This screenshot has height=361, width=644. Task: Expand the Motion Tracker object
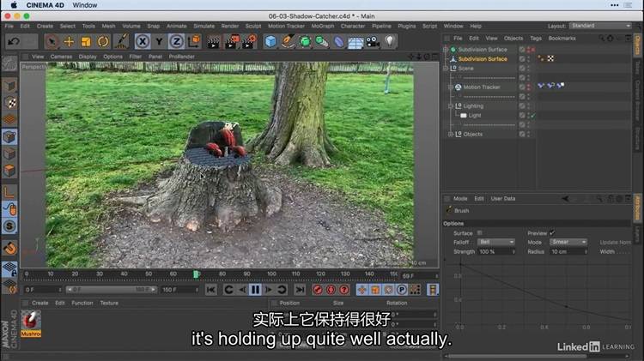pyautogui.click(x=450, y=87)
